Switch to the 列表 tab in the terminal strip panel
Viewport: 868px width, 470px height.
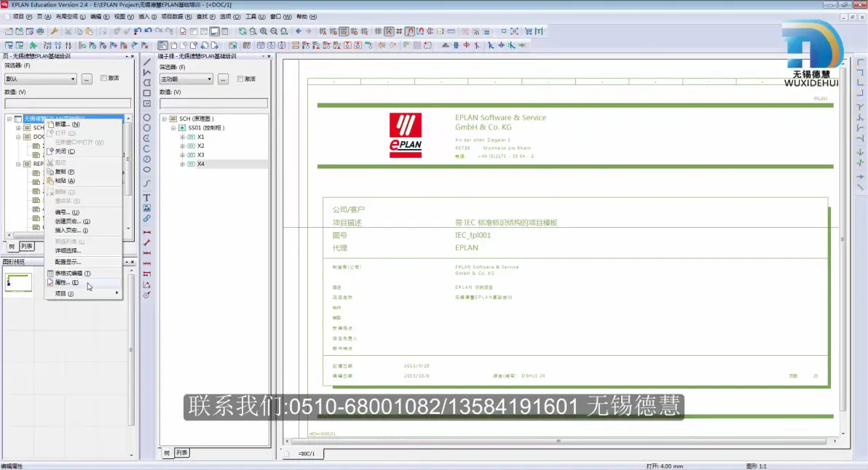(x=181, y=453)
